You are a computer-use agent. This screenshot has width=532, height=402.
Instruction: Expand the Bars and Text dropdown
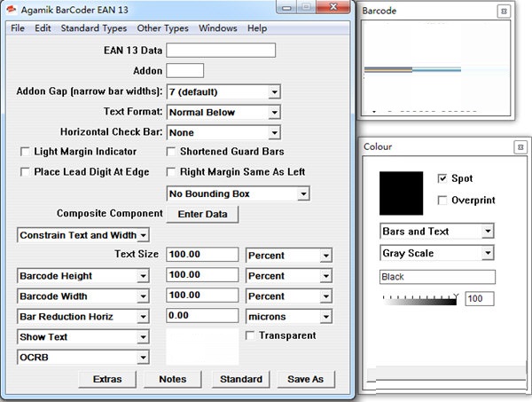point(488,232)
